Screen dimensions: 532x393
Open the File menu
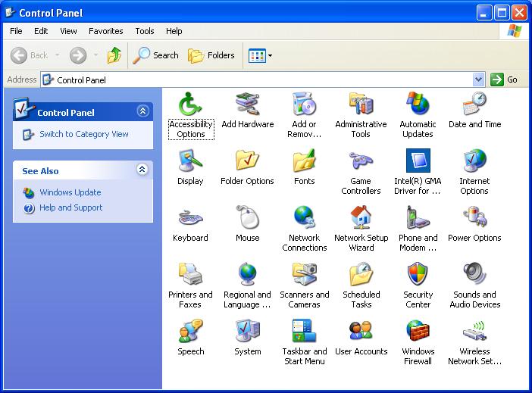16,31
